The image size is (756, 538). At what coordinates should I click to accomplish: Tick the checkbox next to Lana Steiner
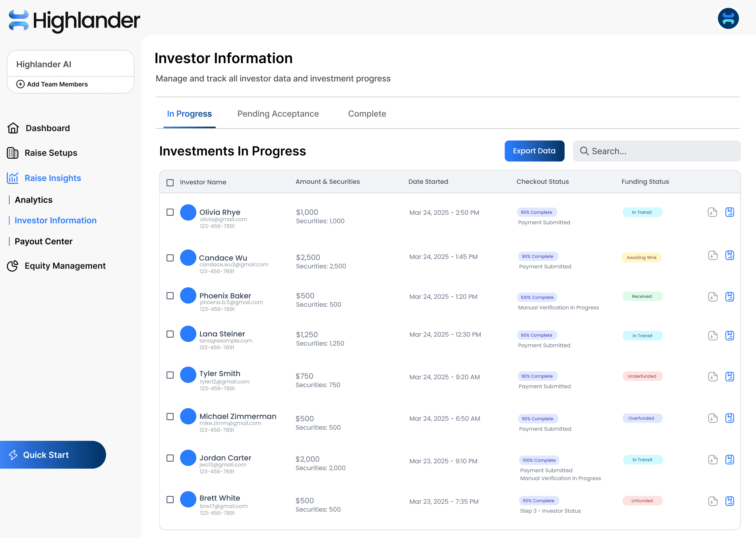(170, 334)
